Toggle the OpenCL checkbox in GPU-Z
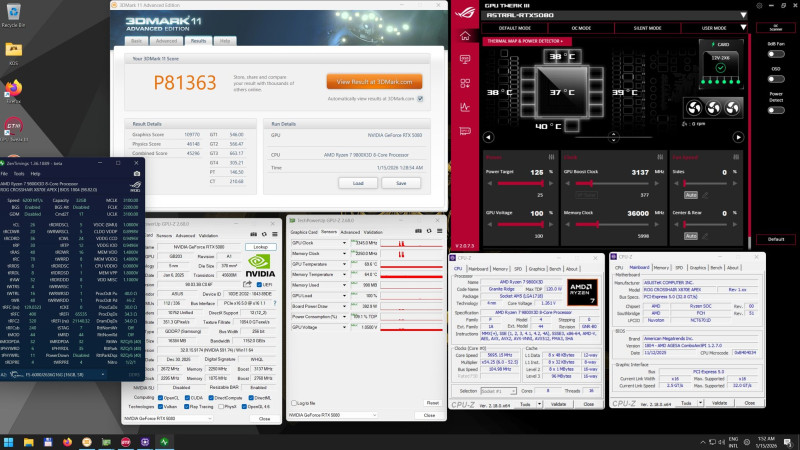The width and height of the screenshot is (800, 450). [161, 398]
